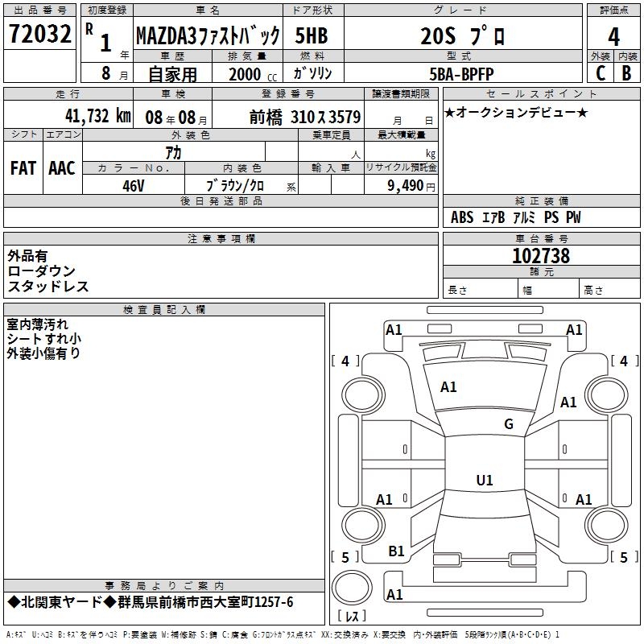Select car name MAZDA3ファストバック

[x=208, y=35]
